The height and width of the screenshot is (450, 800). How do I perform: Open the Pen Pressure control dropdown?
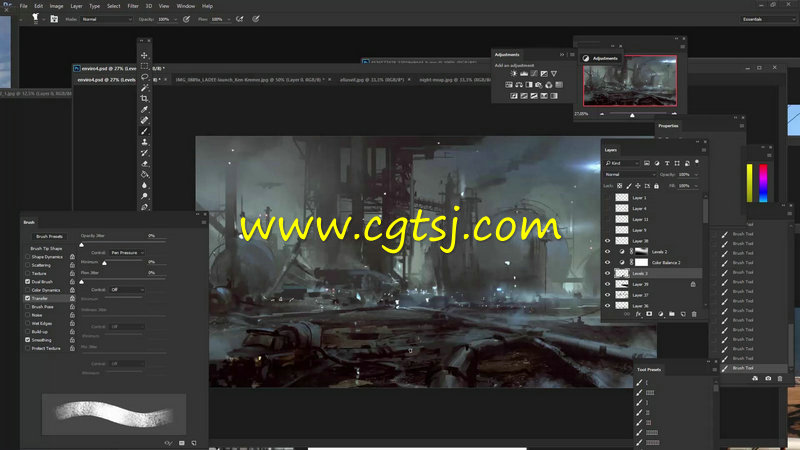tap(128, 253)
